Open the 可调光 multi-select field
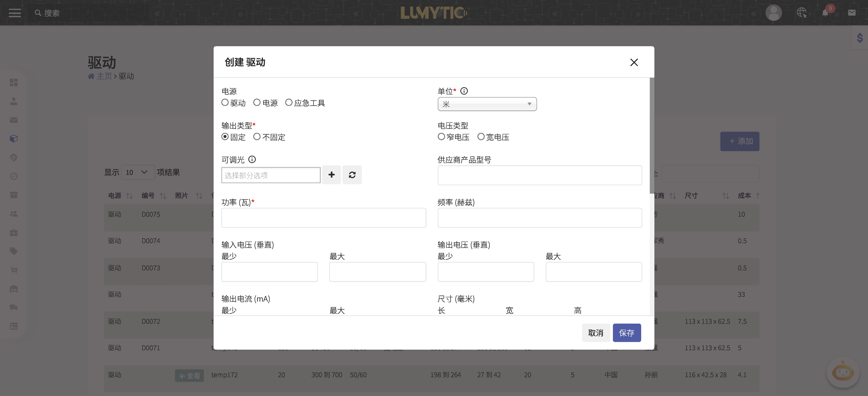 click(x=271, y=175)
